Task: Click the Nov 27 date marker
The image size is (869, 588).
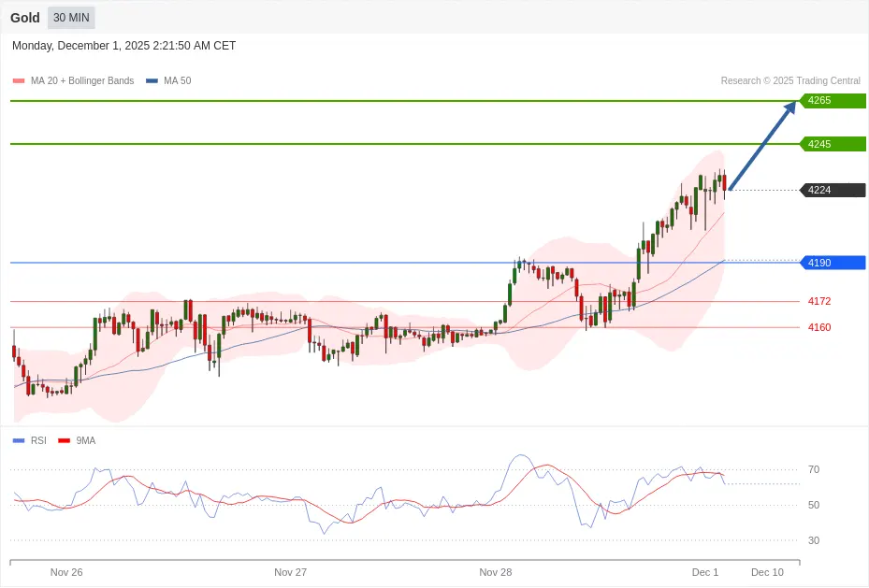Action: [290, 572]
